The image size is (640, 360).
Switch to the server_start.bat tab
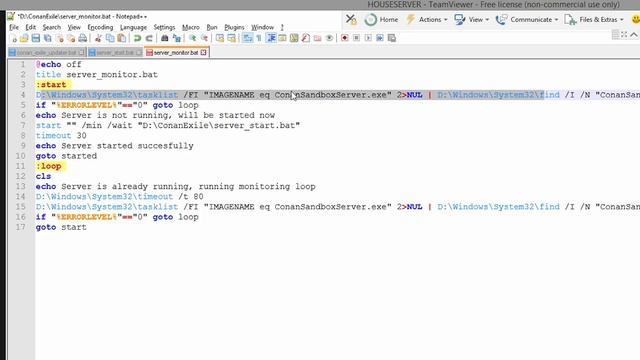(115, 53)
